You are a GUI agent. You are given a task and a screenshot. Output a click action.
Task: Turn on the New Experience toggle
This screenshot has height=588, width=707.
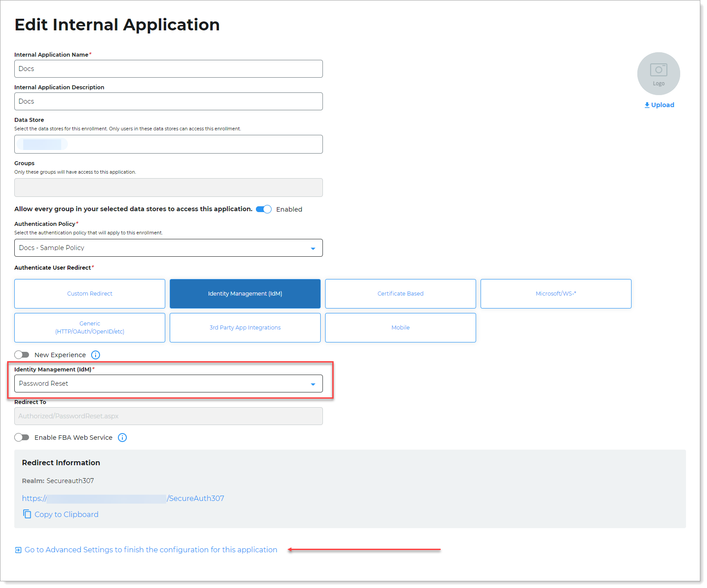point(22,355)
